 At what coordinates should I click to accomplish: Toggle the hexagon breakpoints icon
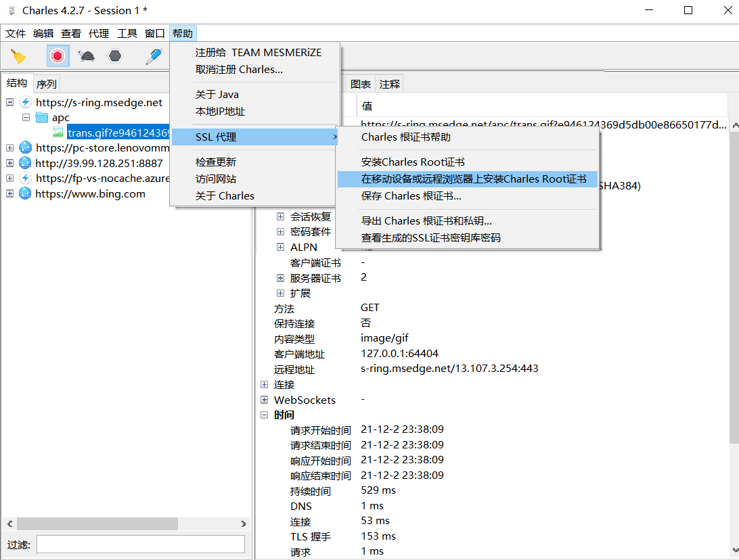click(114, 56)
